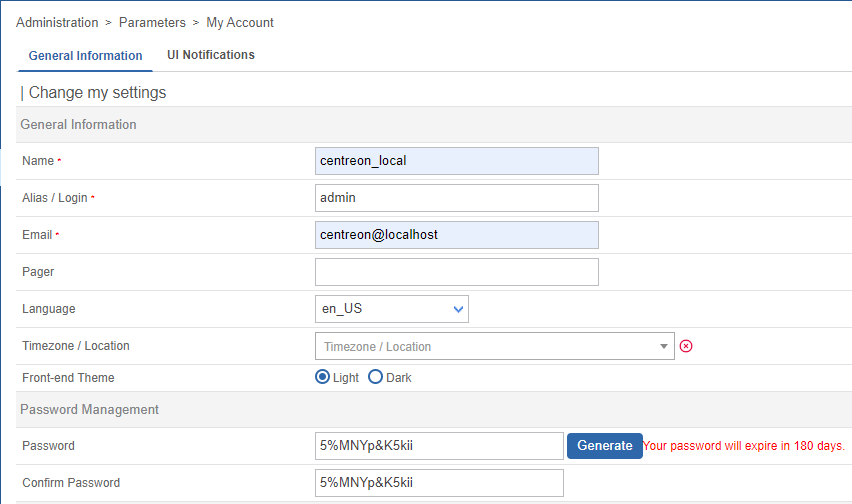Select the Light front-end theme
Screen dimensions: 852x504
point(322,377)
